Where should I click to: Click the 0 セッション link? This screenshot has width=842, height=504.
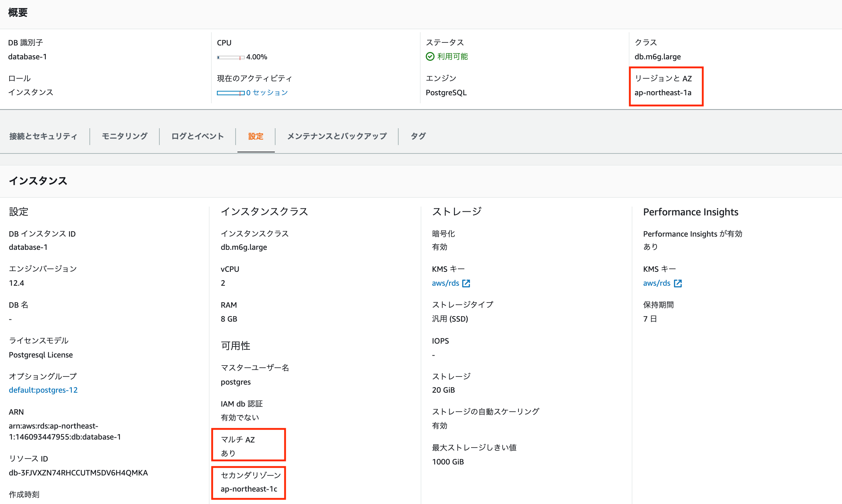click(267, 93)
